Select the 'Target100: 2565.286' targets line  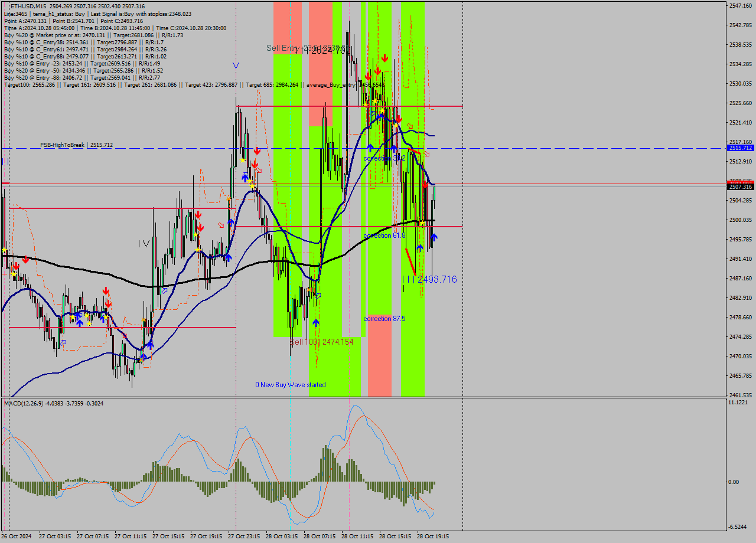pos(194,84)
